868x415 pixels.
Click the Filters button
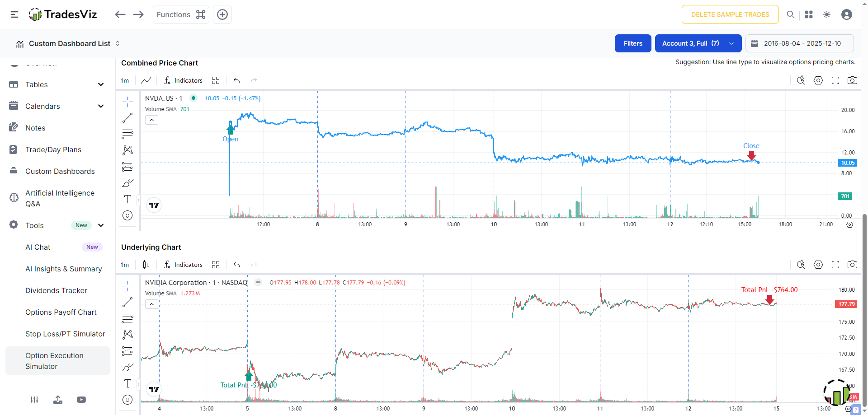[x=633, y=43]
